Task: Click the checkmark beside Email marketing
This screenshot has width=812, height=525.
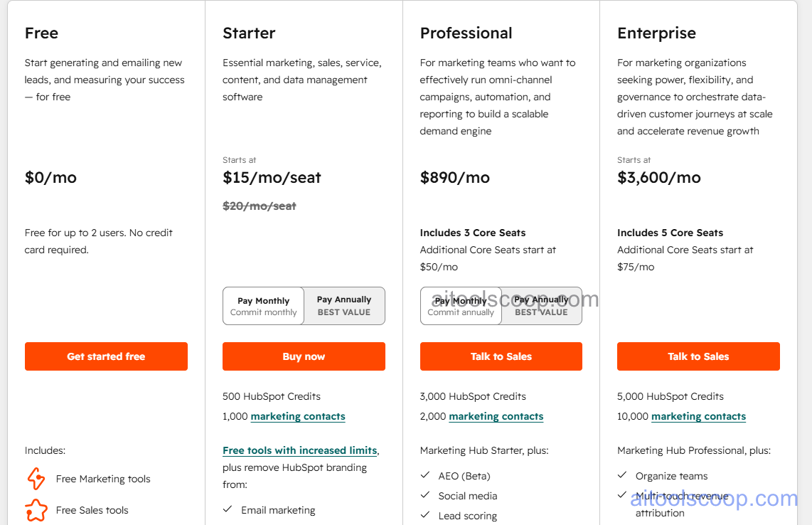Action: pyautogui.click(x=228, y=509)
